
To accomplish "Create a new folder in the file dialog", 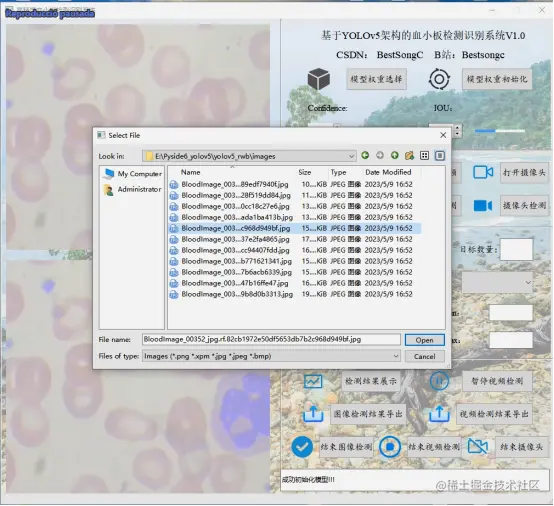I will click(409, 155).
